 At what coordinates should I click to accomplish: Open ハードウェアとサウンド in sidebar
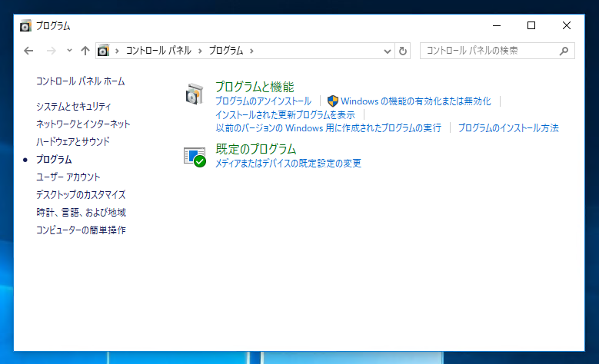(x=73, y=141)
